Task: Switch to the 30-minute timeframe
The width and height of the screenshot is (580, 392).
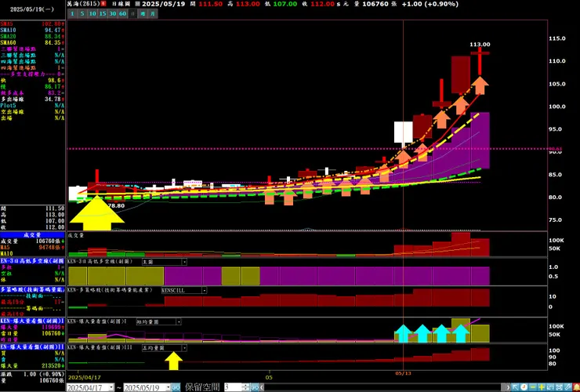Action: point(112,13)
